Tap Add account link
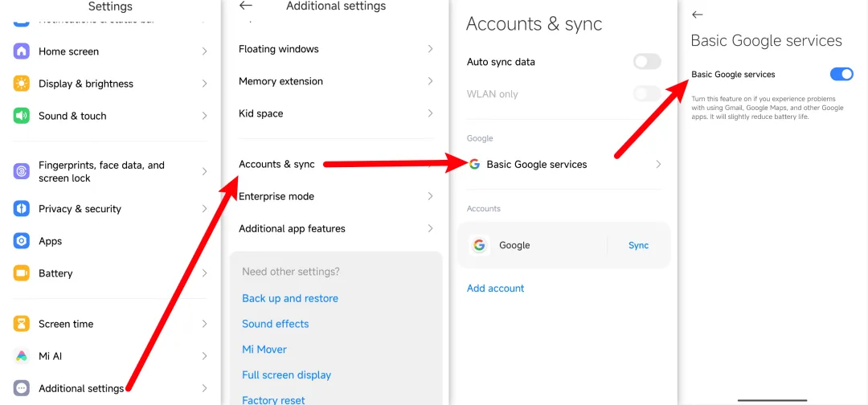 (495, 288)
